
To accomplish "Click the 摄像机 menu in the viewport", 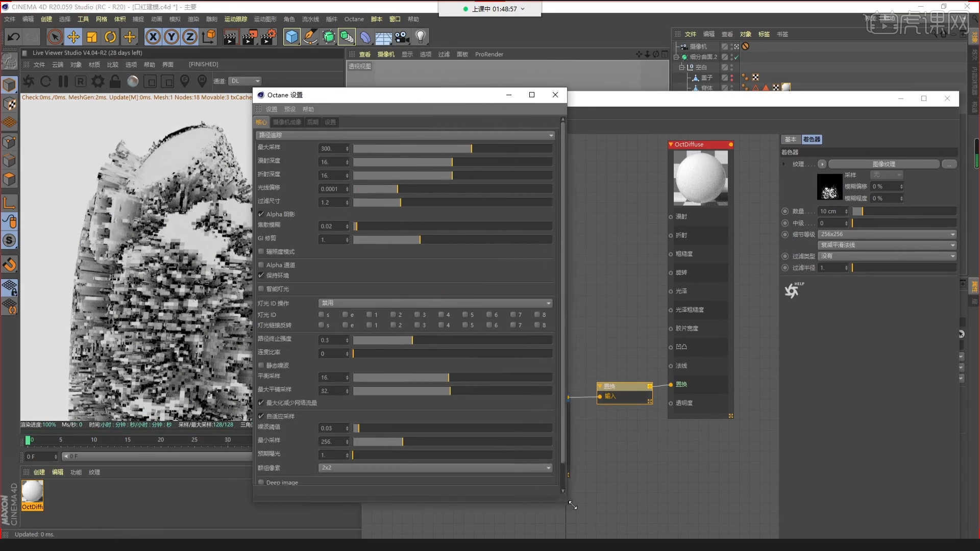I will (x=386, y=55).
